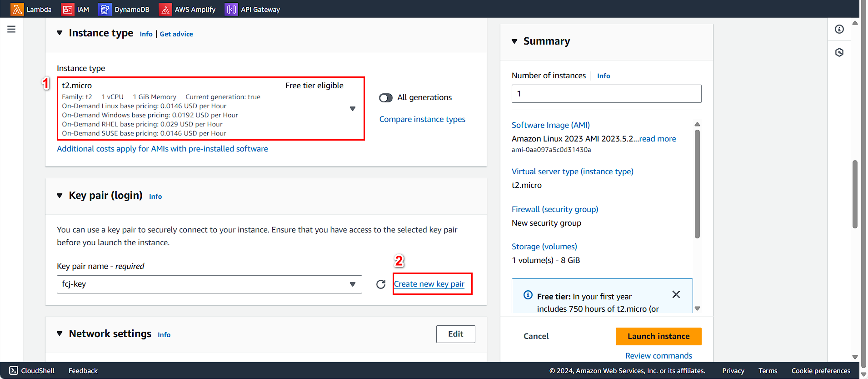The image size is (868, 379).
Task: Open the DynamoDB service shortcut icon
Action: pos(105,9)
